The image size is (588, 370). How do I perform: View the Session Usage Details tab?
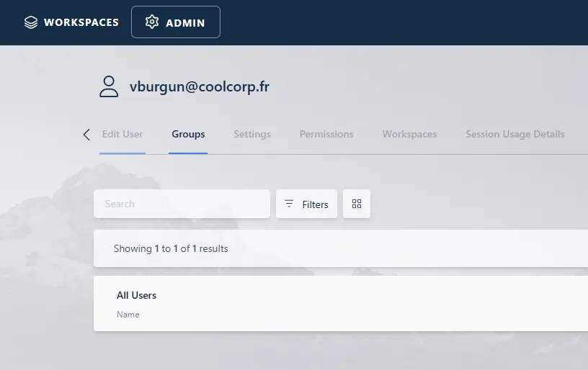pyautogui.click(x=514, y=135)
